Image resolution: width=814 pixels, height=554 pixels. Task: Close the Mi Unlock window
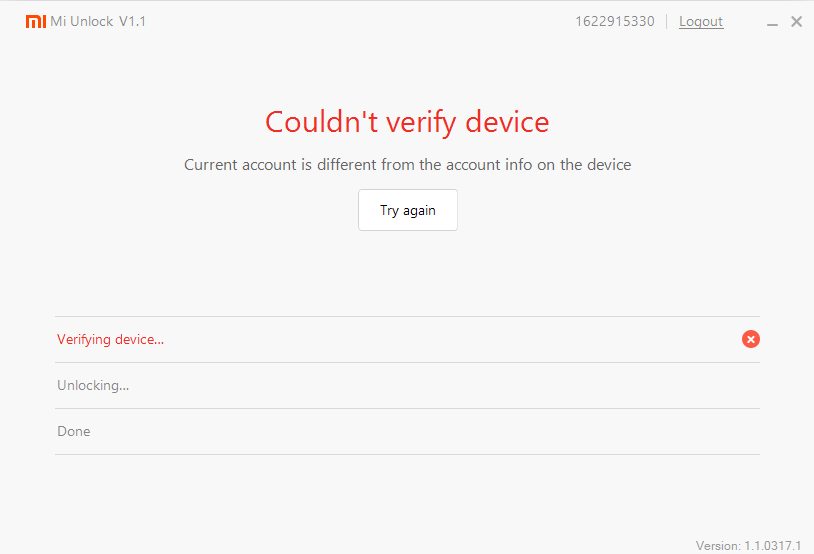tap(797, 21)
